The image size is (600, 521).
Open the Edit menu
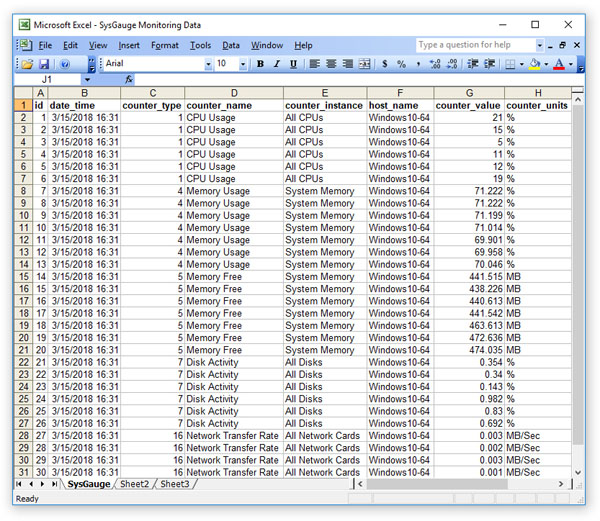(x=70, y=46)
